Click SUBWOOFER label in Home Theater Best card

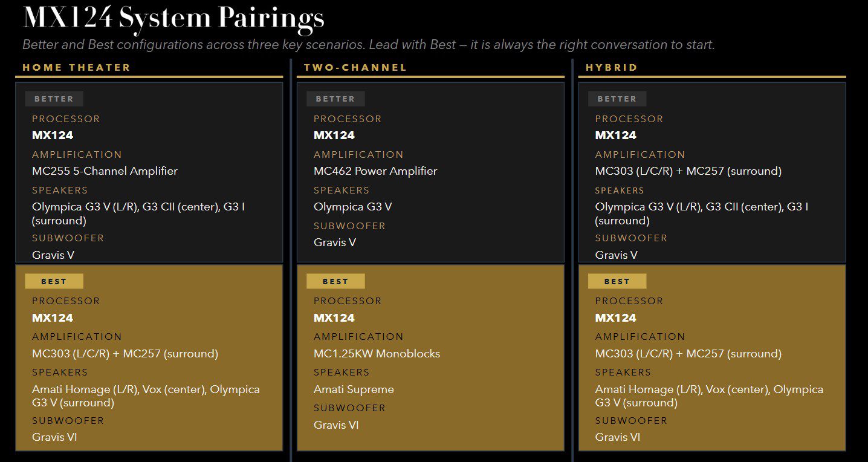68,421
